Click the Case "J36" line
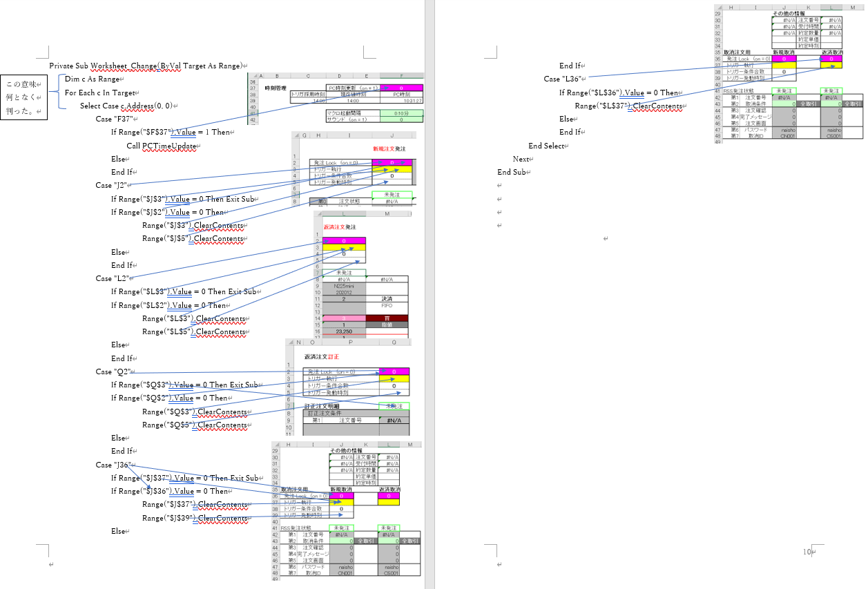868x589 pixels. pos(113,465)
